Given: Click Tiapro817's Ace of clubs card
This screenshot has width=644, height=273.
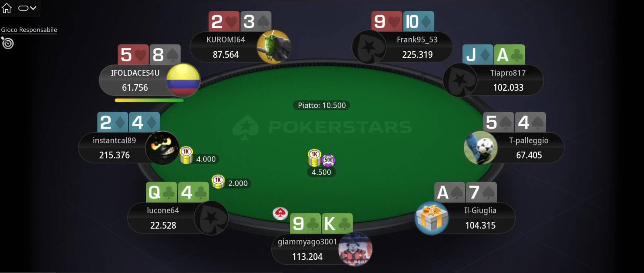Looking at the screenshot, I should coord(510,55).
